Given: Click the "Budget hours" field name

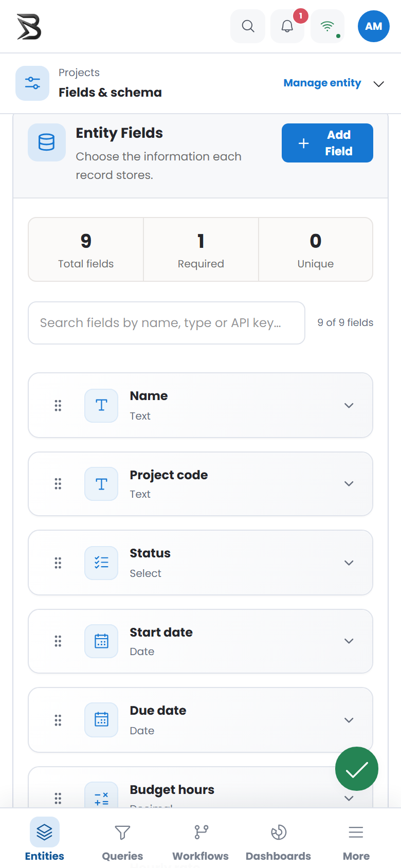Looking at the screenshot, I should click(172, 790).
